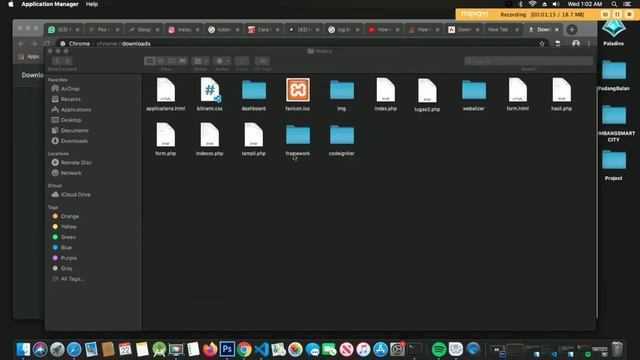Open Trash in the Dock
This screenshot has width=640, height=360.
[x=617, y=349]
